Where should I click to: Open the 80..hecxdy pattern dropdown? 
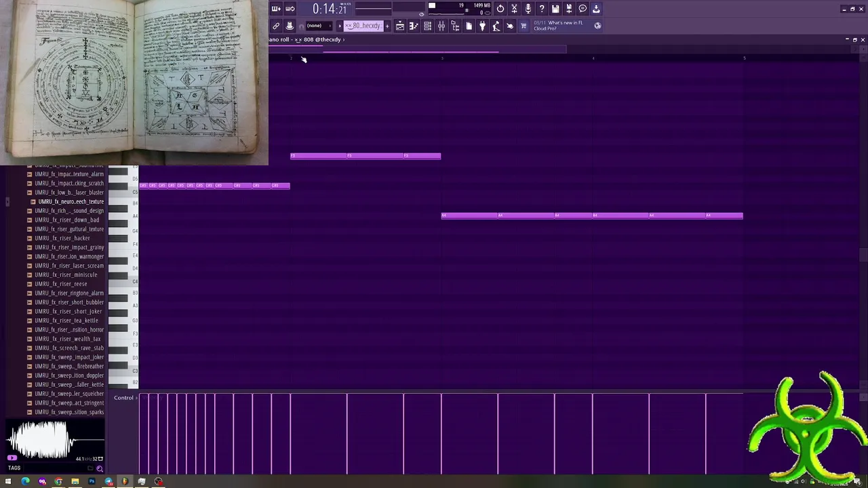[x=363, y=26]
